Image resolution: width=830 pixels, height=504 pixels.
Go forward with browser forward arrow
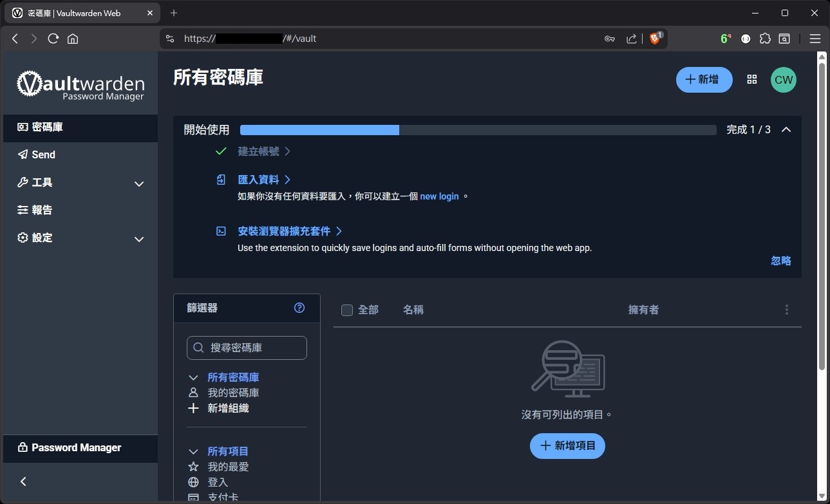(33, 39)
